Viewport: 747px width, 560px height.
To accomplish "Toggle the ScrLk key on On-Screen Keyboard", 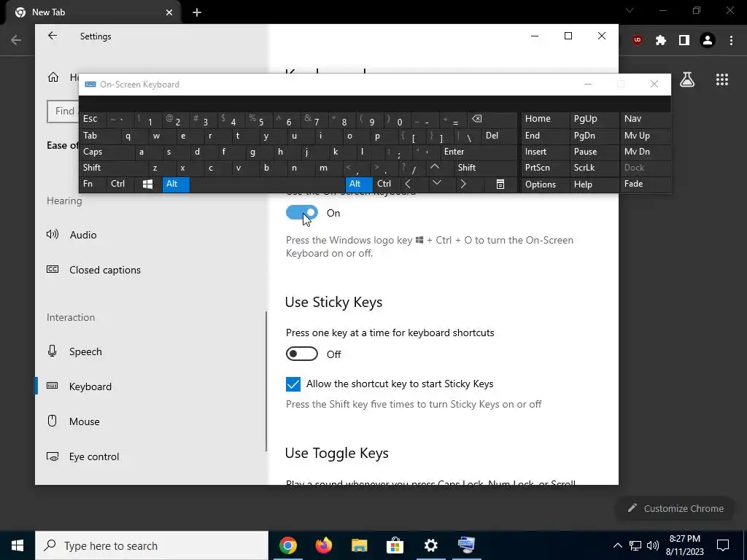I will click(595, 168).
